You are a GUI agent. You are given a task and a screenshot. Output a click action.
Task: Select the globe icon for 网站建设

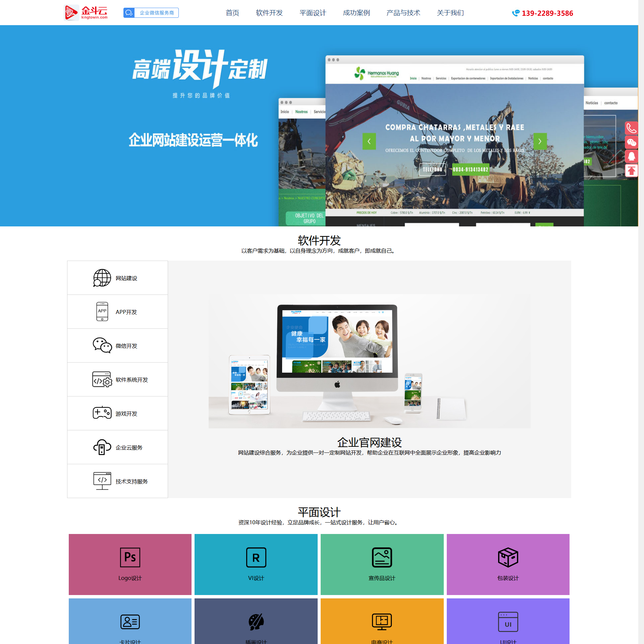coord(102,278)
